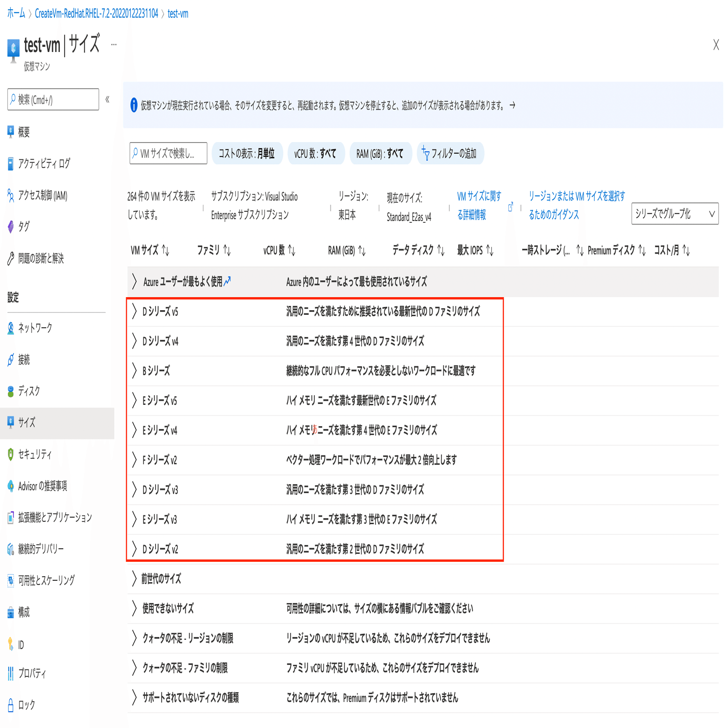The image size is (728, 728).
Task: Open リージョンまたは VM サイズを選択するためのガイダンス link
Action: click(577, 206)
